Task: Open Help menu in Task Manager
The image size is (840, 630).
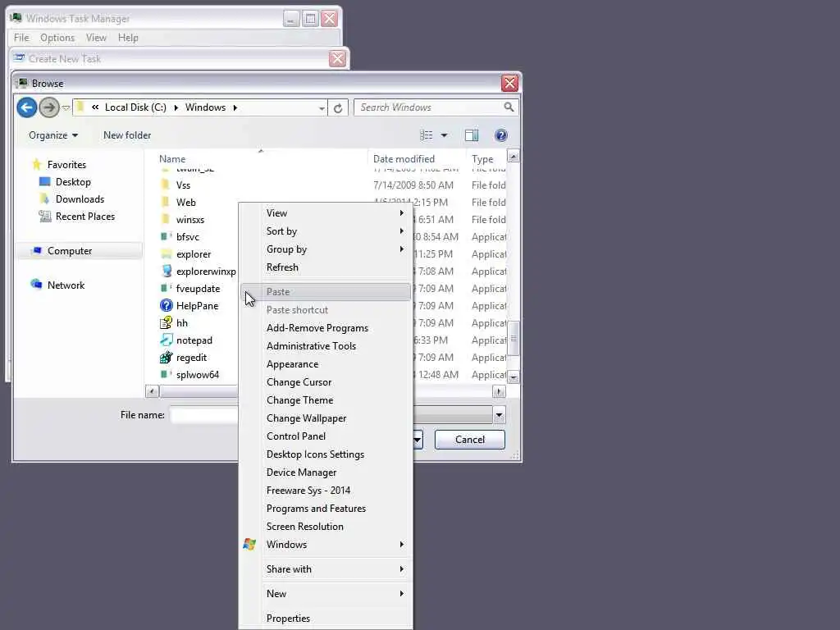Action: click(128, 38)
